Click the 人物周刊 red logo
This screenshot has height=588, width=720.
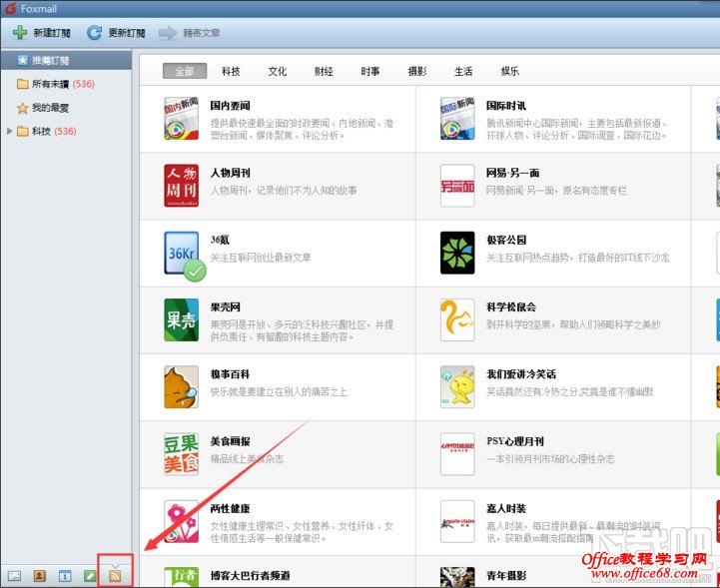pos(182,186)
